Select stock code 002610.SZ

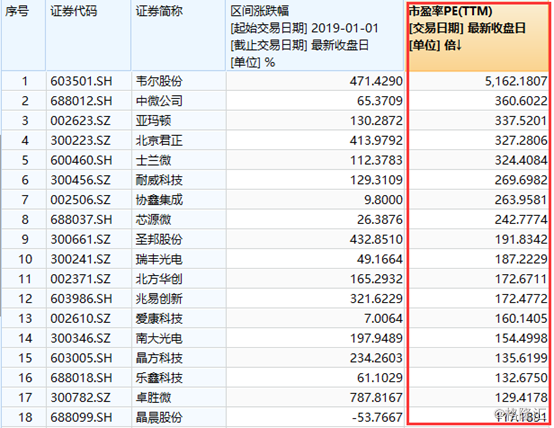pos(80,319)
